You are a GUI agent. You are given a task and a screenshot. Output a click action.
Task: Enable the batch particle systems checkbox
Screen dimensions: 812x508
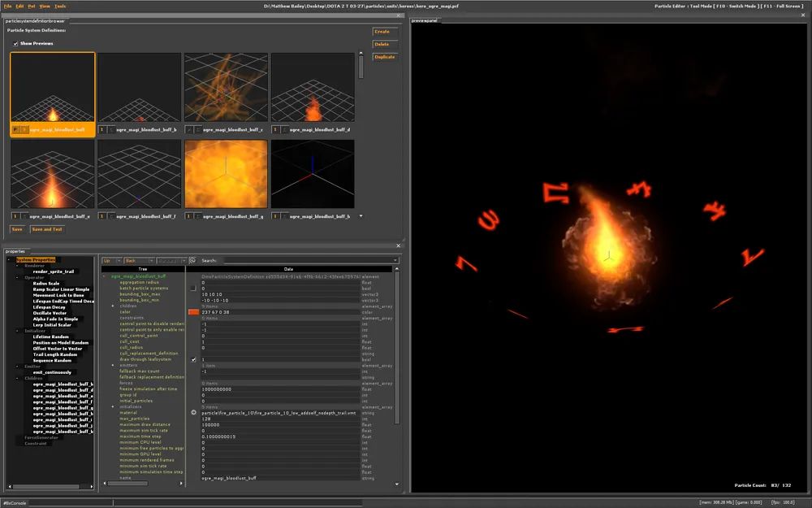193,288
